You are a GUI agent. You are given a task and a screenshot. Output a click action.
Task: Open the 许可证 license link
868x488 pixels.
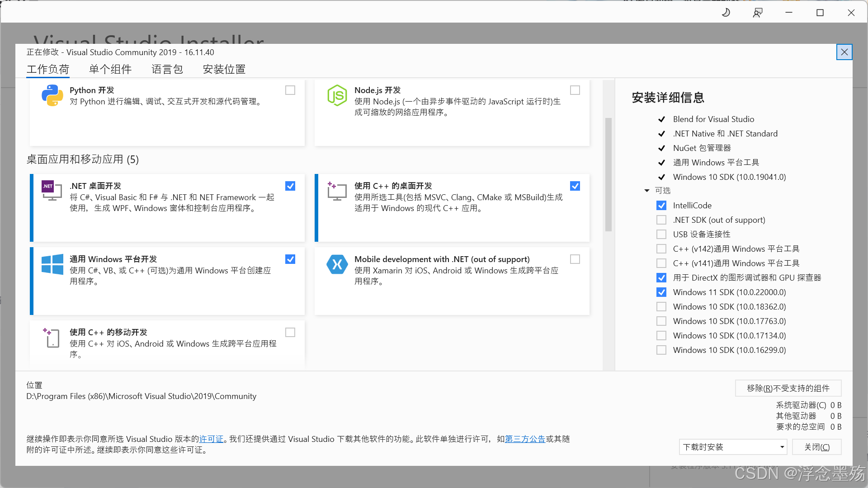coord(211,439)
